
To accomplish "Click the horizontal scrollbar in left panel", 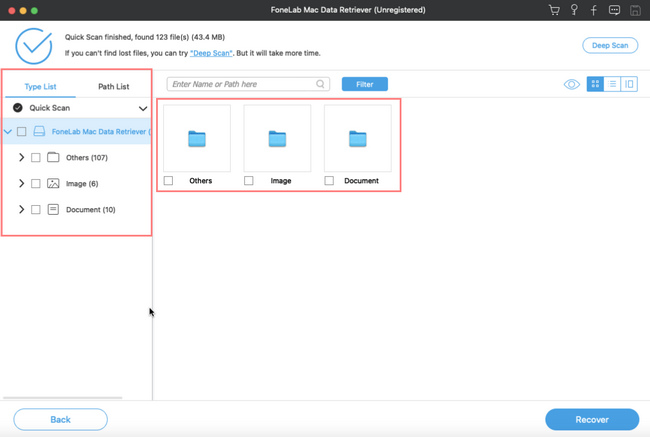I will 63,398.
